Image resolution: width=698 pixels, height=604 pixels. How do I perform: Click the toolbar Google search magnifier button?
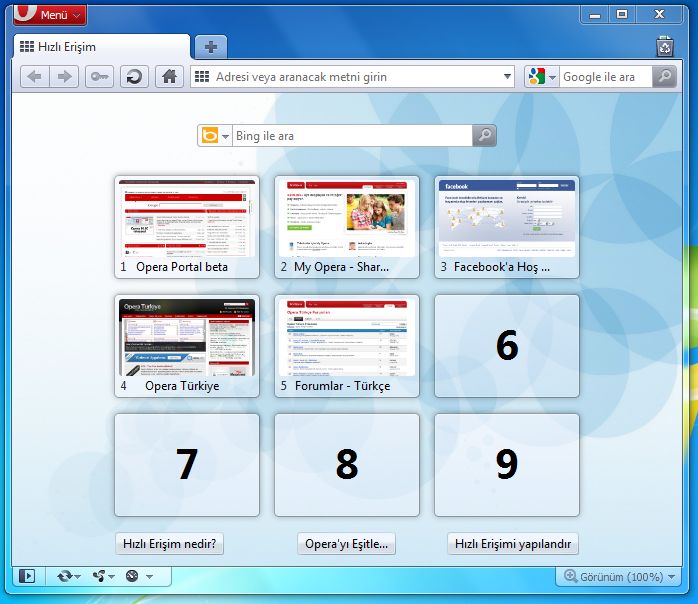click(665, 77)
